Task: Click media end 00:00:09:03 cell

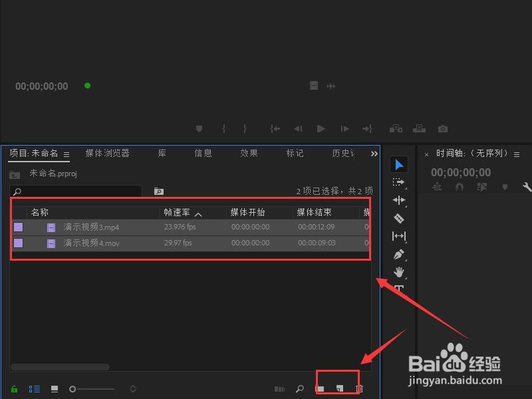Action: pos(317,243)
